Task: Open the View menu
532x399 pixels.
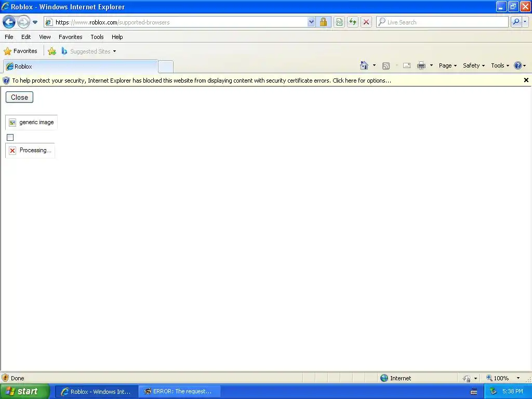Action: pos(45,37)
